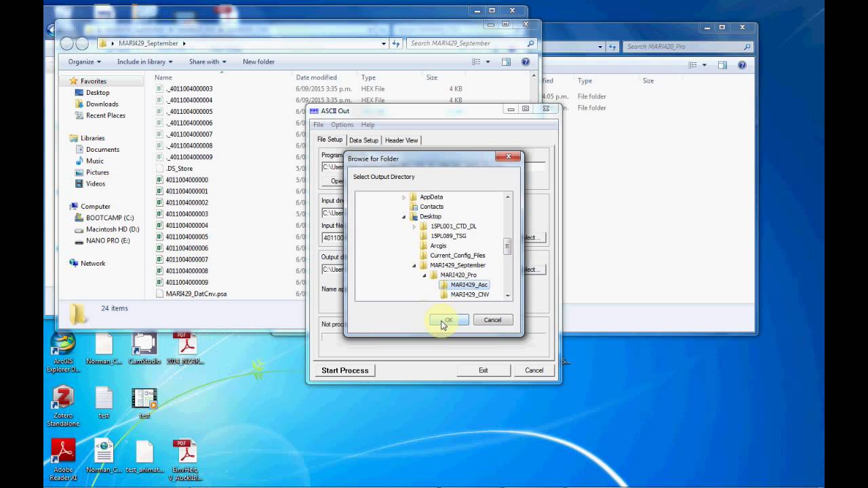This screenshot has width=868, height=488.
Task: Select the Norman_C HTML document desktop icon
Action: click(x=104, y=456)
